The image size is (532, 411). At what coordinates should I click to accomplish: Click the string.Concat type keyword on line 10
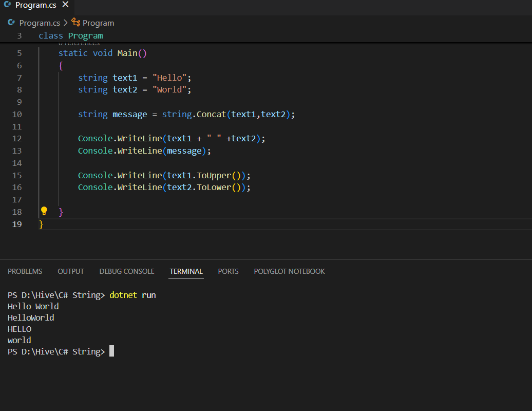point(177,115)
